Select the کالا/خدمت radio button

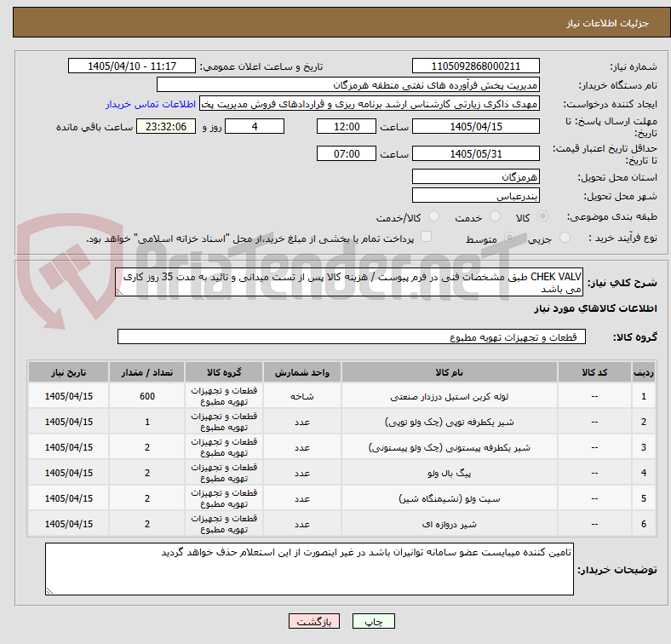(434, 216)
